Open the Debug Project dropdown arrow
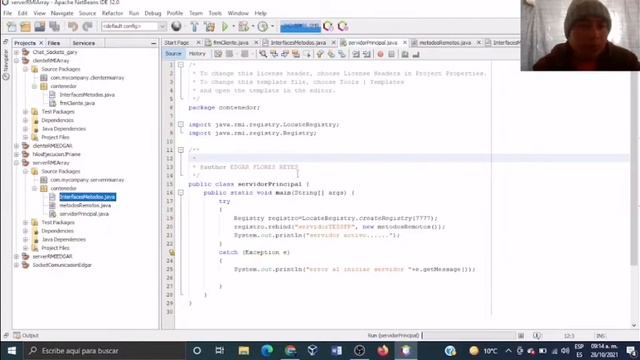The image size is (640, 360). pos(253,27)
